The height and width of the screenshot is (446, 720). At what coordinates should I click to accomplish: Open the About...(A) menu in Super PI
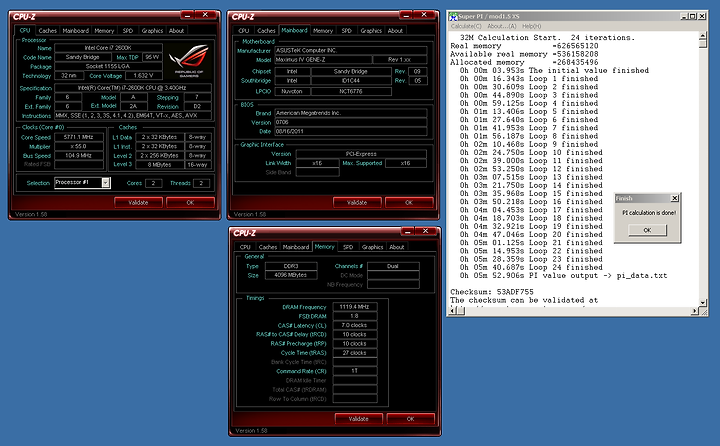point(502,26)
